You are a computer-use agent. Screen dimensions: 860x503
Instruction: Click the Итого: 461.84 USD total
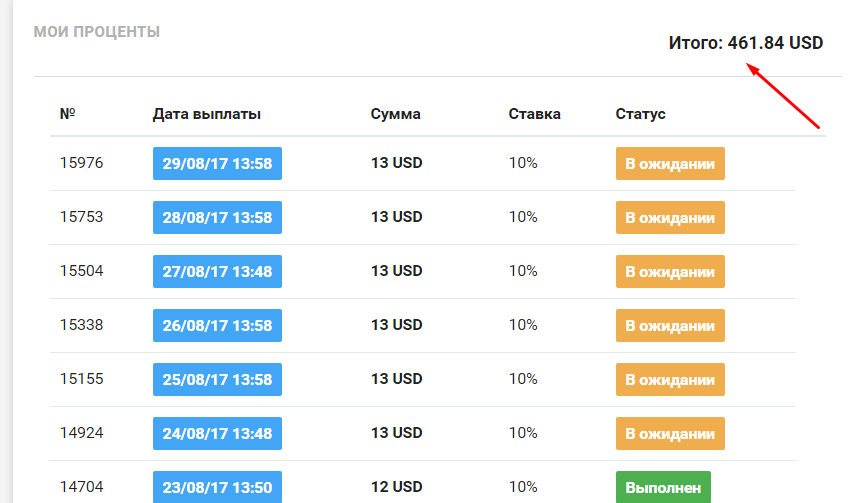point(745,43)
